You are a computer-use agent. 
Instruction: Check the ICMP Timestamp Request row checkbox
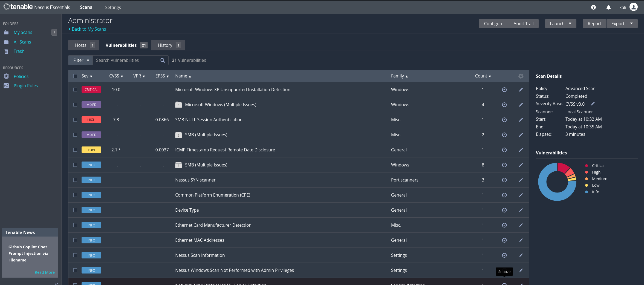point(75,150)
